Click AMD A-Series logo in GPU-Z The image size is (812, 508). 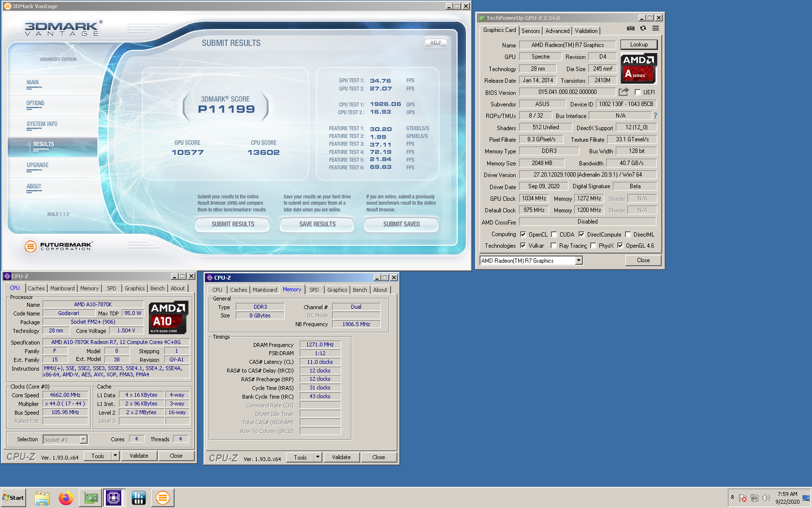coord(638,68)
